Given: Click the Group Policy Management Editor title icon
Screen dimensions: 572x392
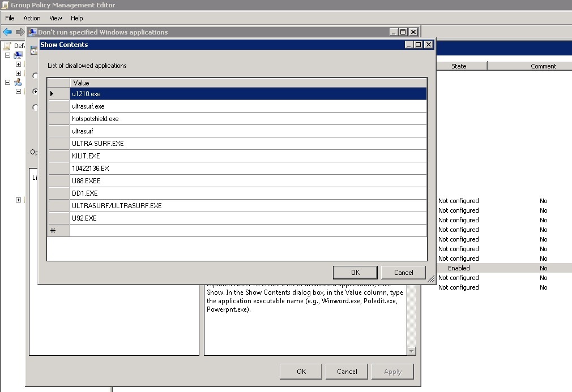Looking at the screenshot, I should [5, 5].
